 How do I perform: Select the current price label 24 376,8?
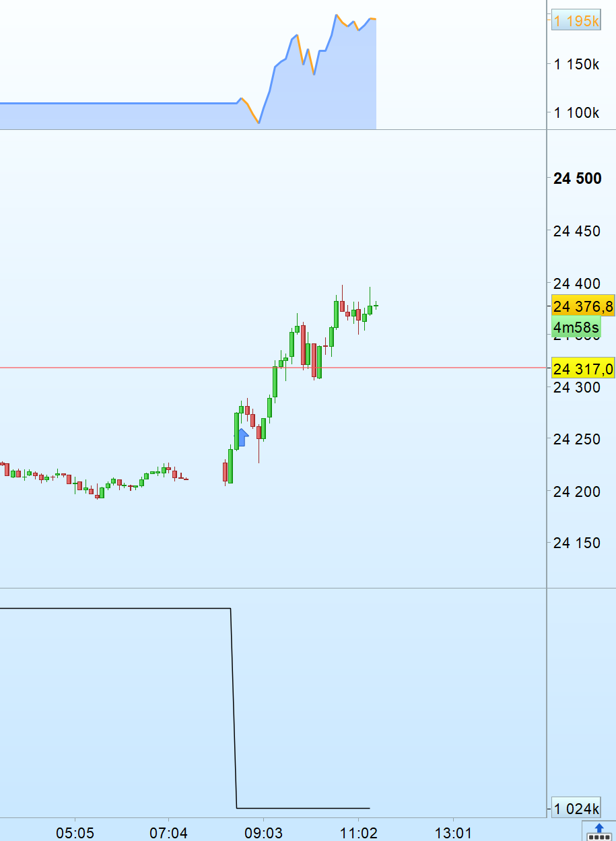coord(583,307)
